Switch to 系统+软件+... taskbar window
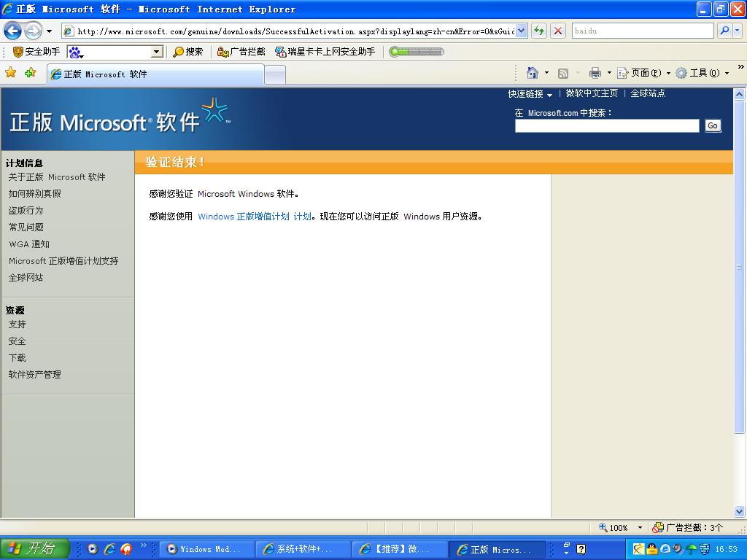The height and width of the screenshot is (560, 747). (303, 549)
